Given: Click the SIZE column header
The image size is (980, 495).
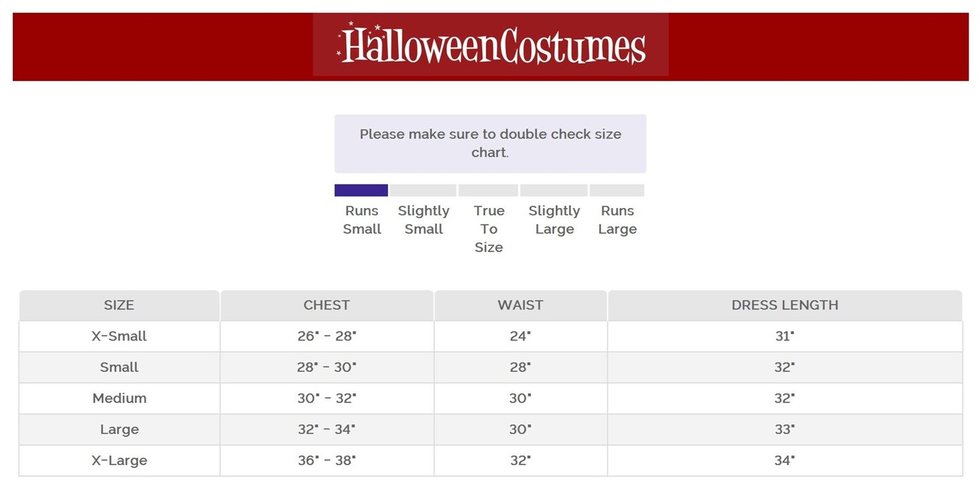Looking at the screenshot, I should tap(119, 305).
